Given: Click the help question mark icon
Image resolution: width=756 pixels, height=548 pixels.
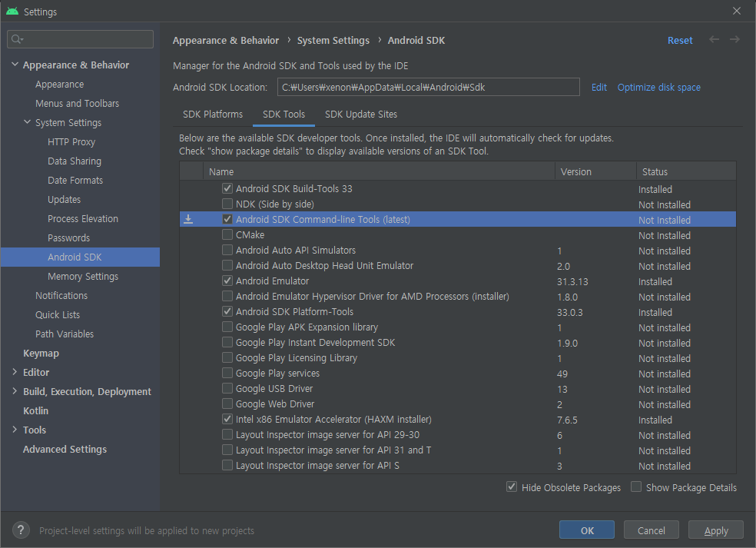Looking at the screenshot, I should click(x=21, y=530).
